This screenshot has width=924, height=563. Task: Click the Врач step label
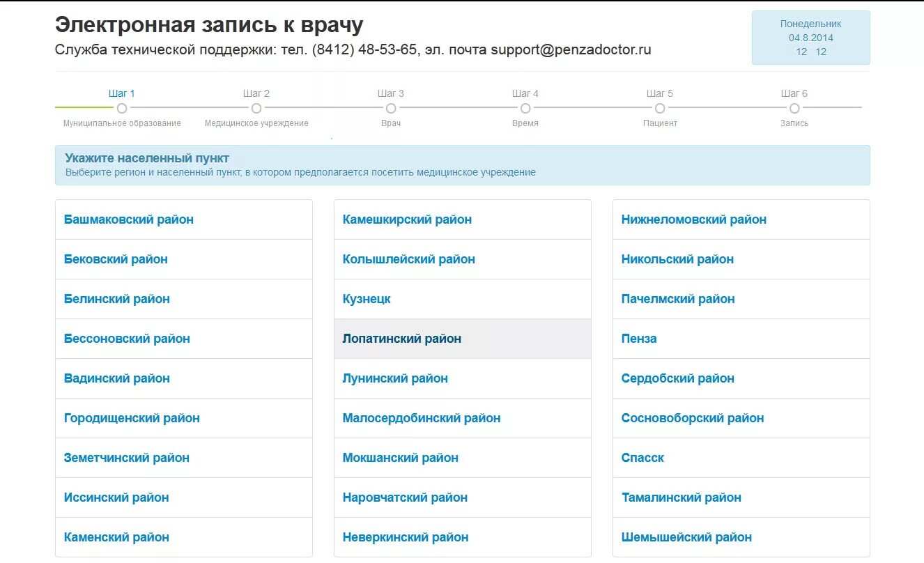pyautogui.click(x=391, y=123)
